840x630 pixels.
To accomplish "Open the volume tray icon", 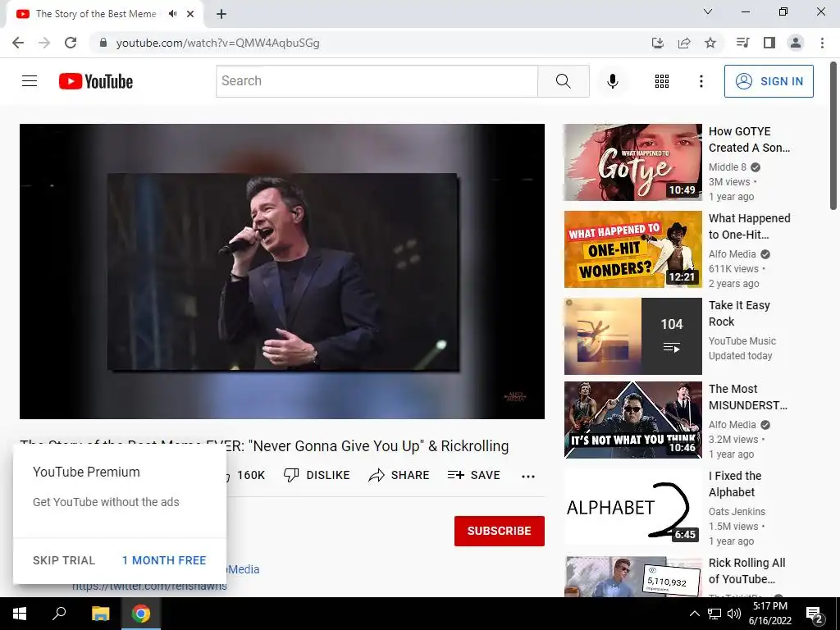I will 734,614.
